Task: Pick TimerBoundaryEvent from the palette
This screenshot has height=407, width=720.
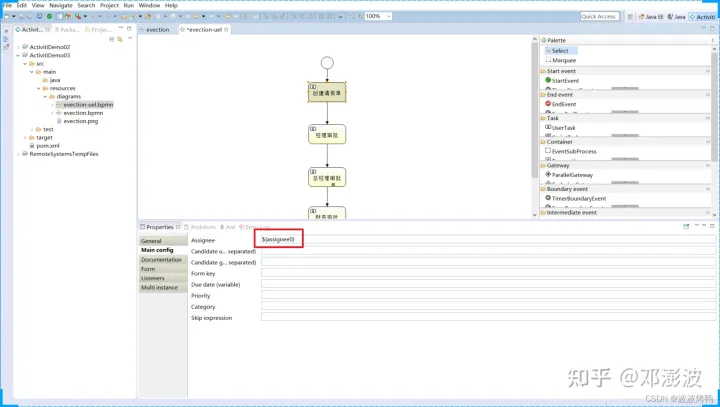Action: [x=577, y=198]
